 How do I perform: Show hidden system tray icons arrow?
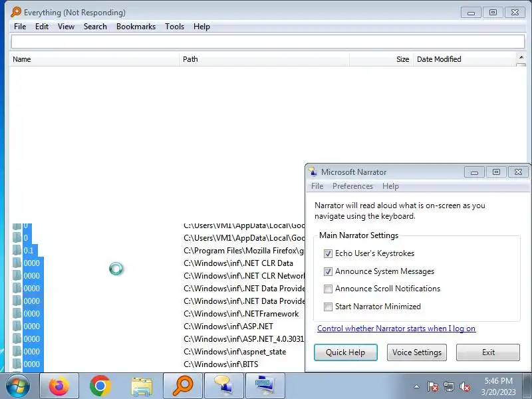tap(417, 386)
